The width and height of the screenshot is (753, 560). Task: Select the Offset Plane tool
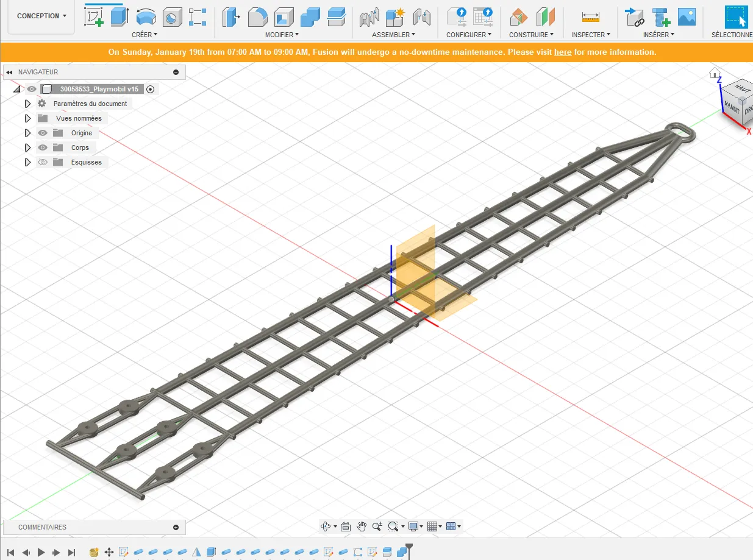click(x=518, y=16)
